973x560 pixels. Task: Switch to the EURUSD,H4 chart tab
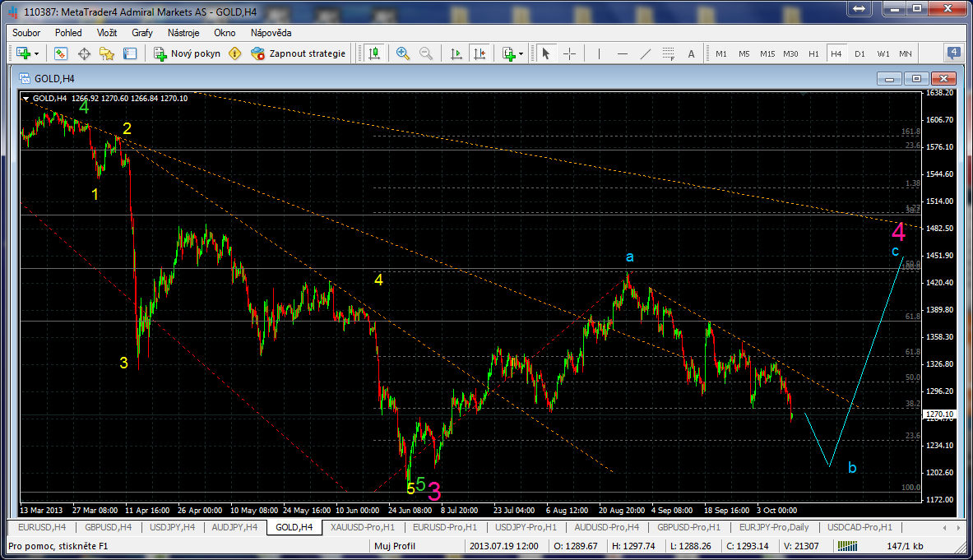click(x=42, y=527)
